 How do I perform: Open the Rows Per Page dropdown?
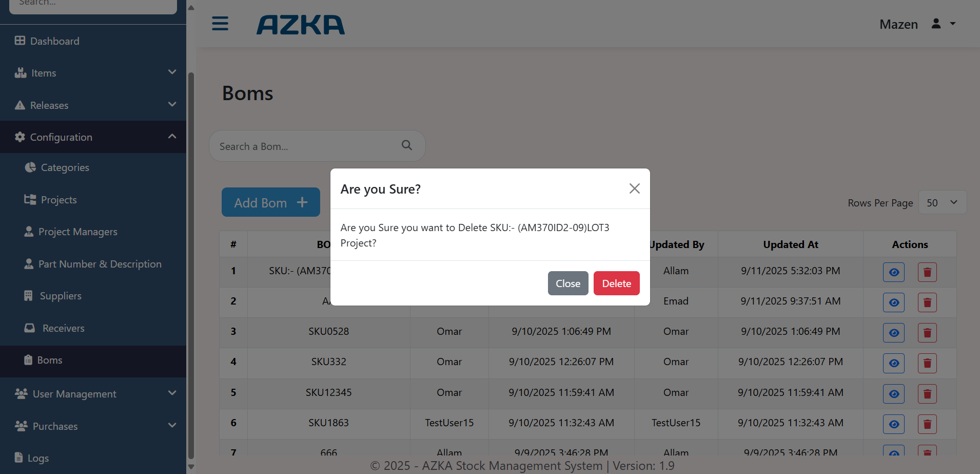coord(942,203)
